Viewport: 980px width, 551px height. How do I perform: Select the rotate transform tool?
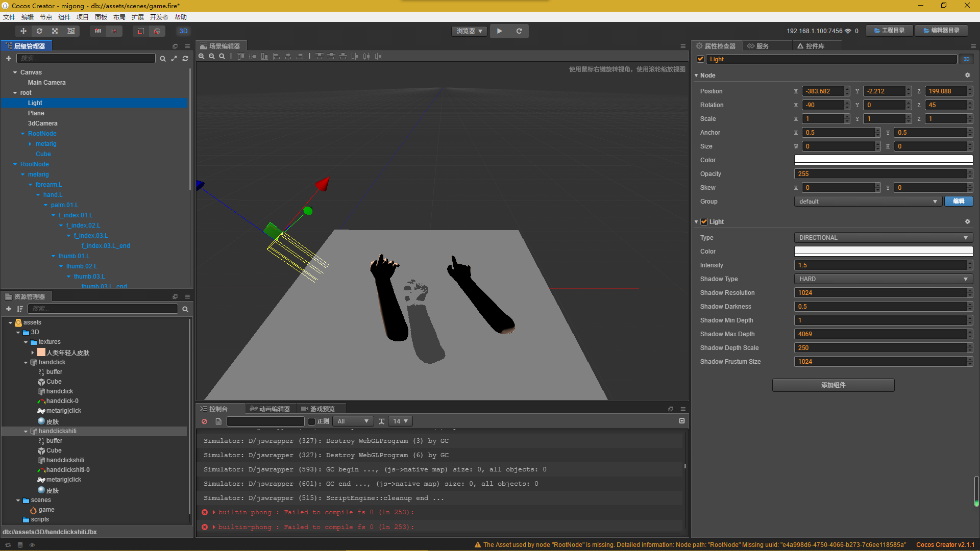click(x=39, y=31)
